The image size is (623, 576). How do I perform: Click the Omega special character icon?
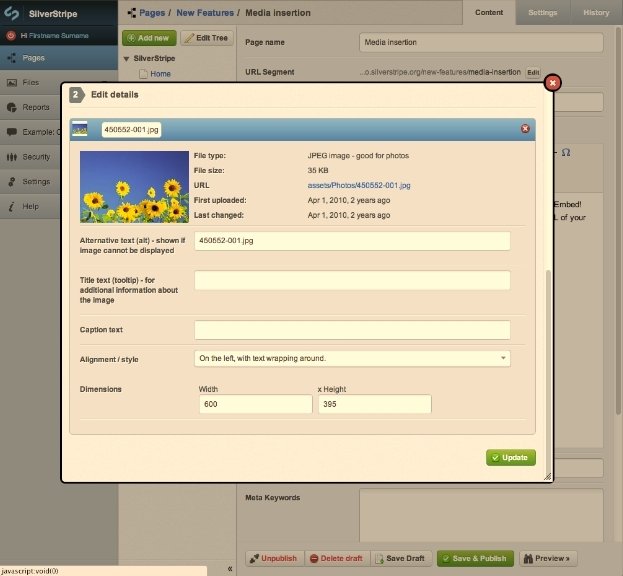click(x=566, y=152)
